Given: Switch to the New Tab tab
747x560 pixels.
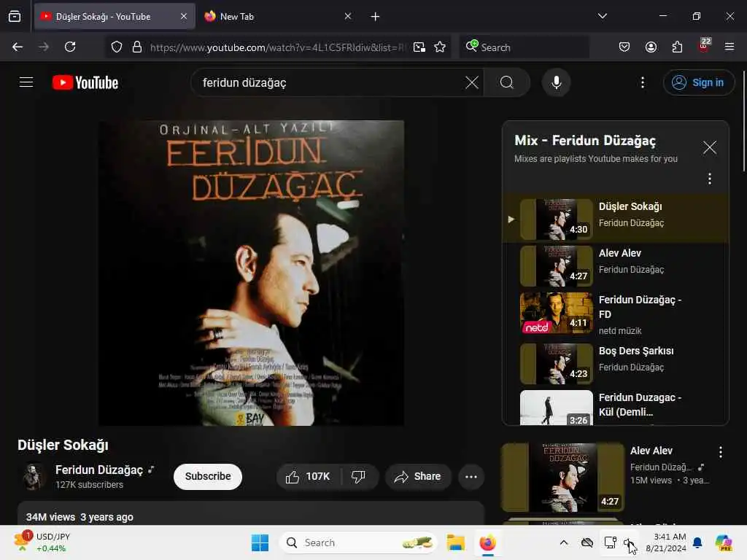Looking at the screenshot, I should coord(279,17).
